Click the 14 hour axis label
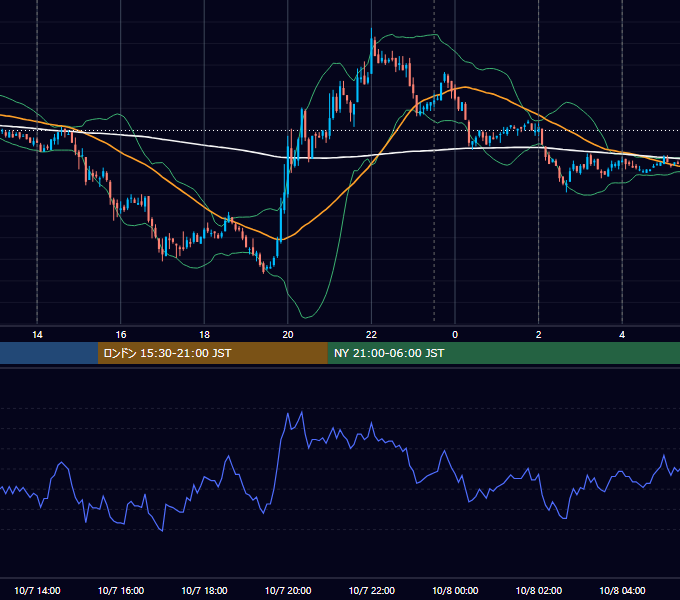The height and width of the screenshot is (600, 680). pos(37,335)
